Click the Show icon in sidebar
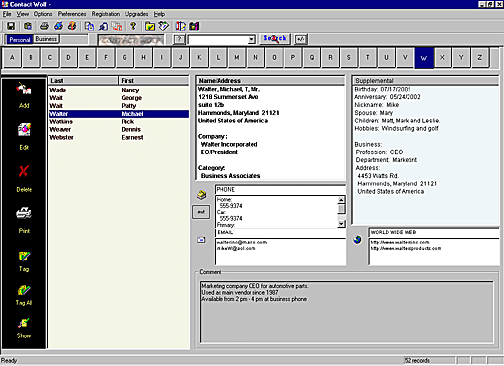The image size is (504, 366). 24,323
